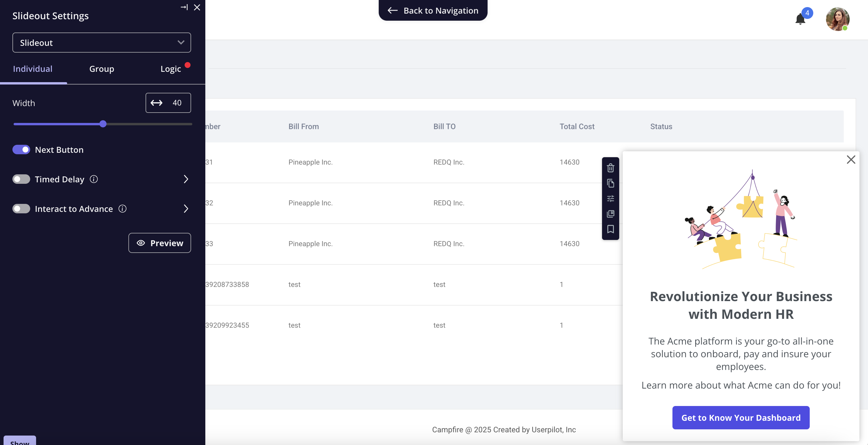The height and width of the screenshot is (445, 868).
Task: Enable the Interact to Advance toggle
Action: pos(21,209)
